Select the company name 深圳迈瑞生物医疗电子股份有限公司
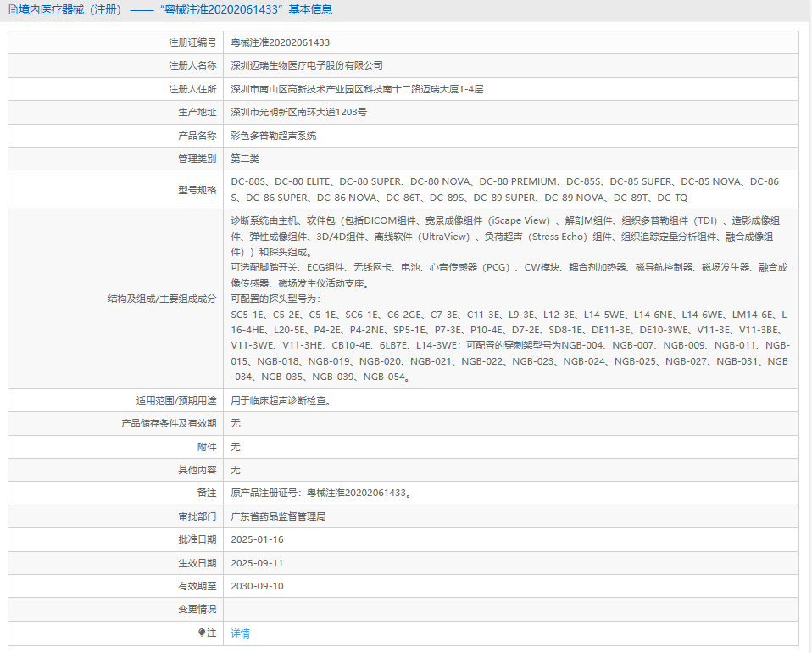 coord(307,65)
